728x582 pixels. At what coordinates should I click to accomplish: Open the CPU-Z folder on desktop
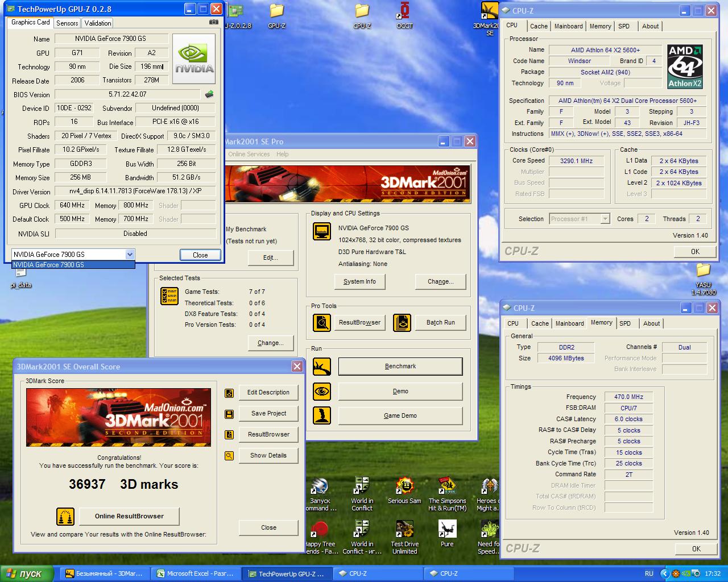coord(362,16)
